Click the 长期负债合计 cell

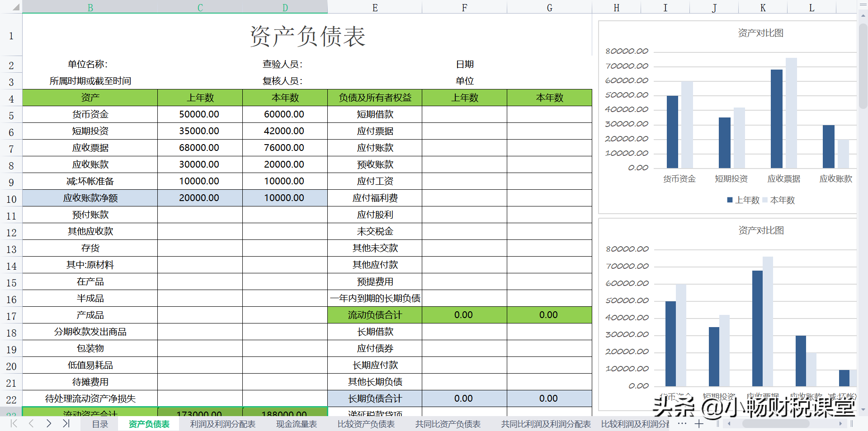pos(375,398)
